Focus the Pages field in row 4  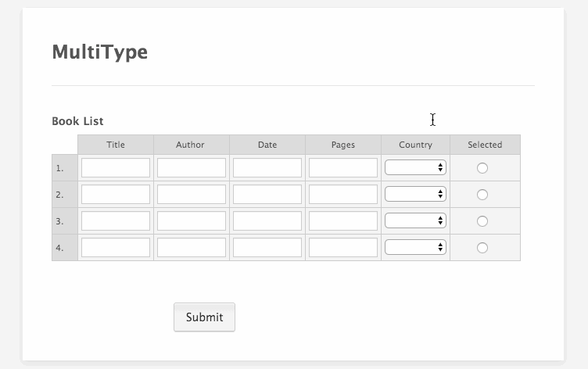point(343,248)
